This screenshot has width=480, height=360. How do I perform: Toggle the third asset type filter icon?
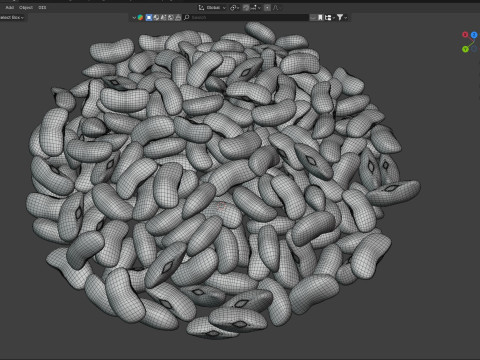[x=163, y=17]
